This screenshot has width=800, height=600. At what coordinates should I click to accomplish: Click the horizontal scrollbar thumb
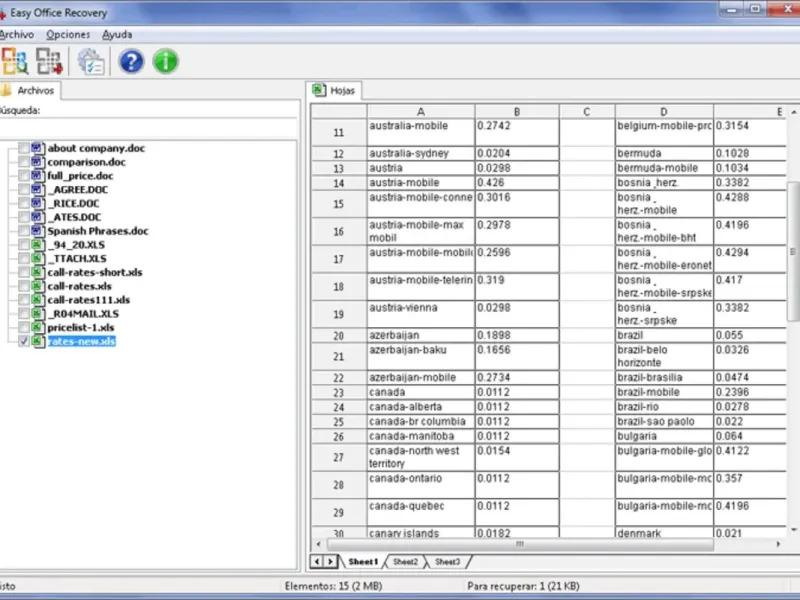coord(519,544)
